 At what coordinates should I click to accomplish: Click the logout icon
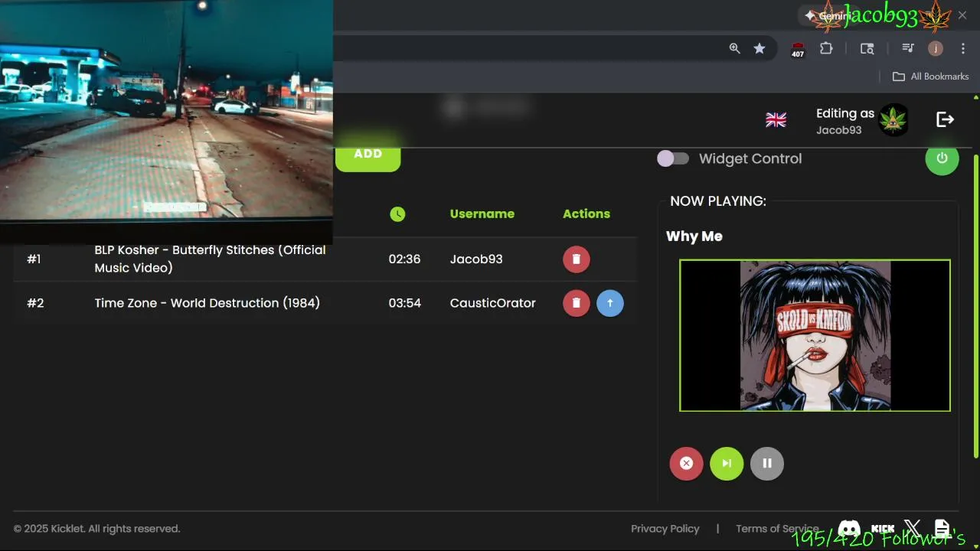[x=945, y=119]
